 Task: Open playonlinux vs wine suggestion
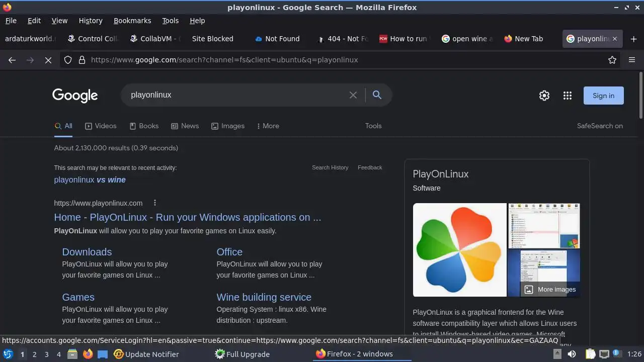90,180
